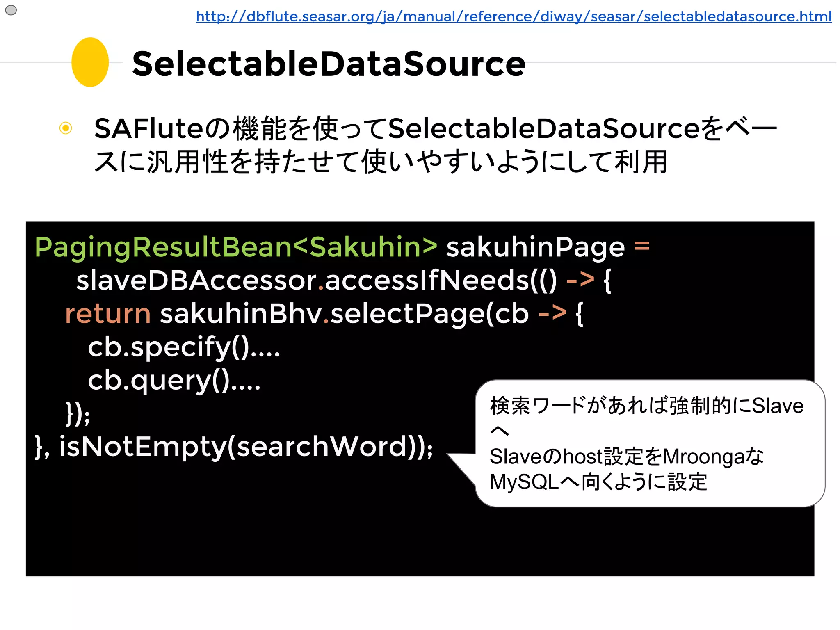Click the callout text SlaveのhostをMroongaな

627,457
